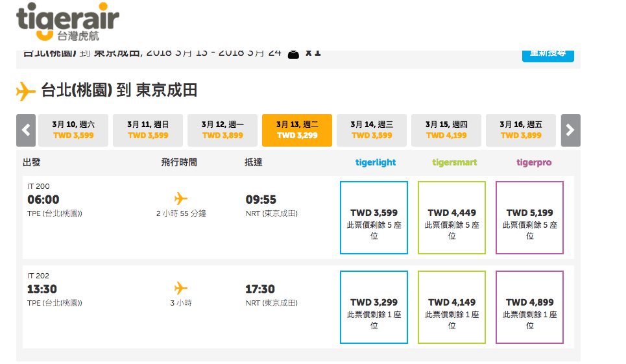Screen dimensions: 626x364
Task: Click the passenger icon in search summary
Action: tap(293, 55)
